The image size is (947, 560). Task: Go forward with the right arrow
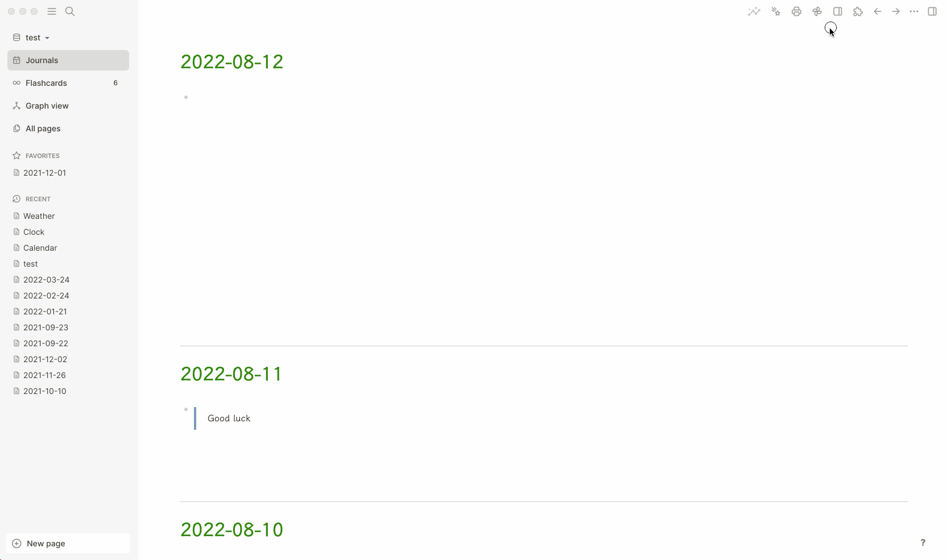896,11
